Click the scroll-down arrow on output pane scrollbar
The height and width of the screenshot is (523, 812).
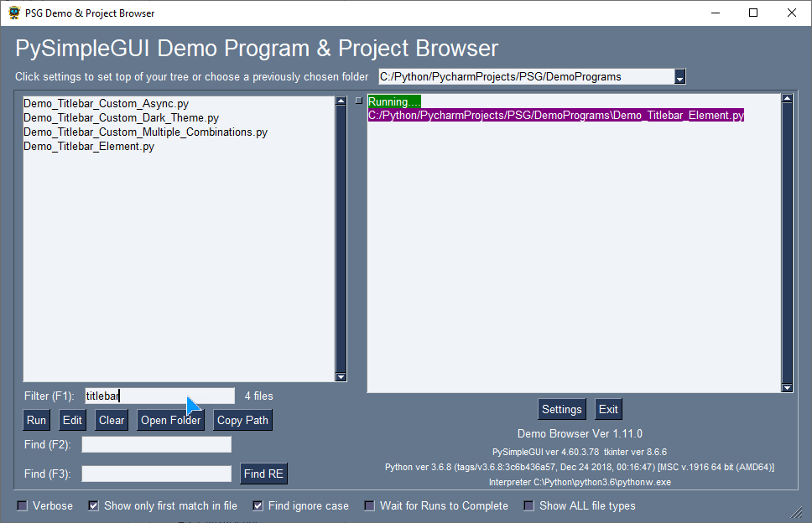click(789, 387)
